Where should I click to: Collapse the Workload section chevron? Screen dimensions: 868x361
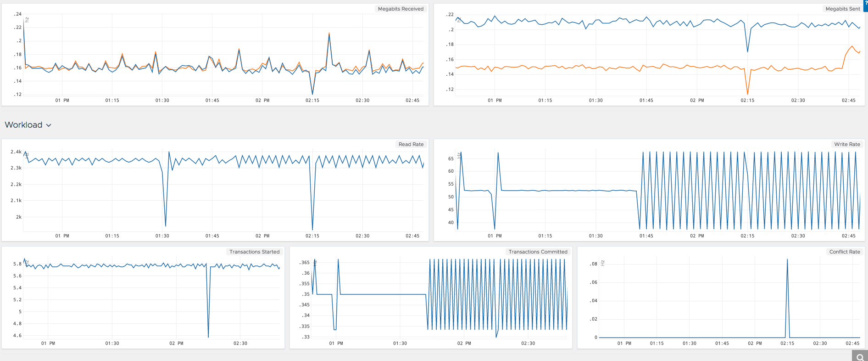[49, 125]
